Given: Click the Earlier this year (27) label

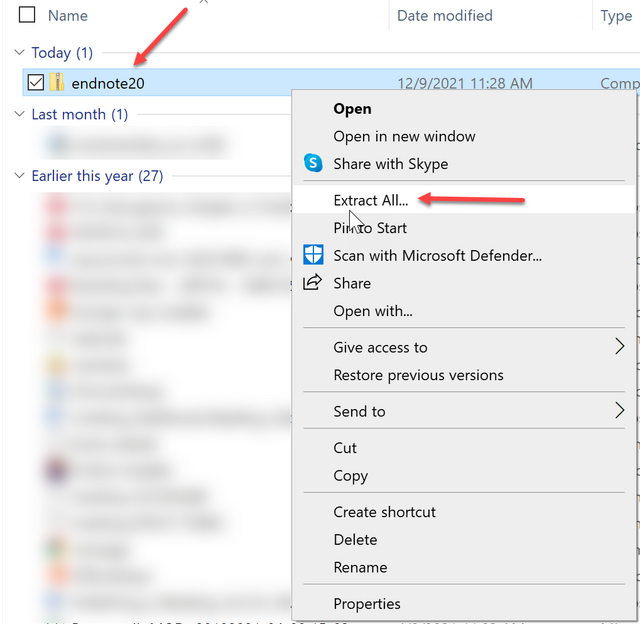Looking at the screenshot, I should (97, 176).
